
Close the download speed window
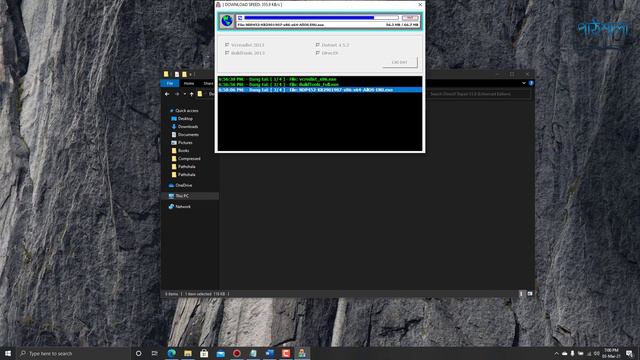click(x=420, y=4)
